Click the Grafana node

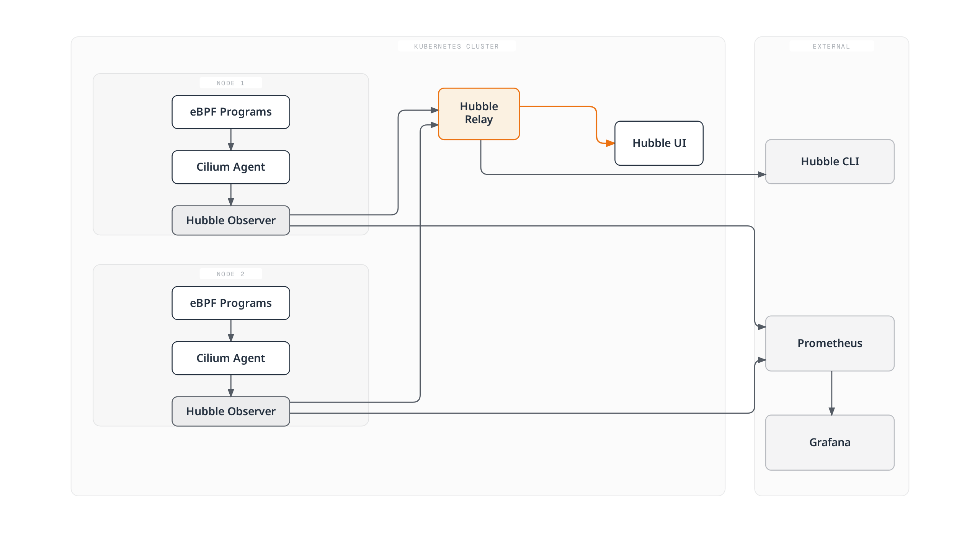tap(830, 442)
